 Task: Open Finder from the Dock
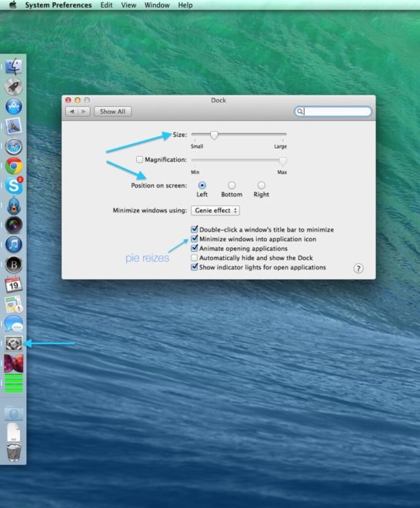(14, 66)
